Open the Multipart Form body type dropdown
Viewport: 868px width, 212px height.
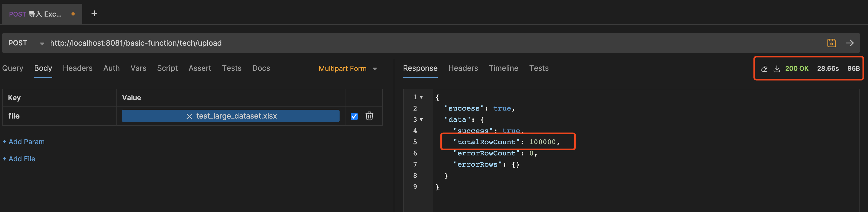tap(348, 68)
